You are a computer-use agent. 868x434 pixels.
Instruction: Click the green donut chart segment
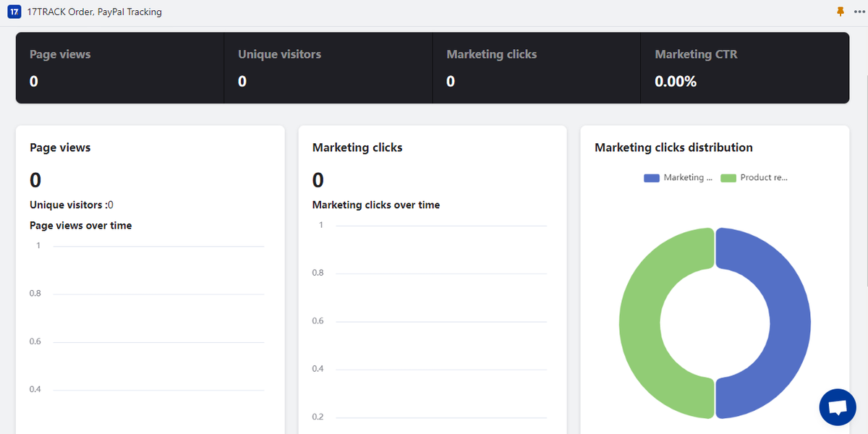pyautogui.click(x=640, y=323)
